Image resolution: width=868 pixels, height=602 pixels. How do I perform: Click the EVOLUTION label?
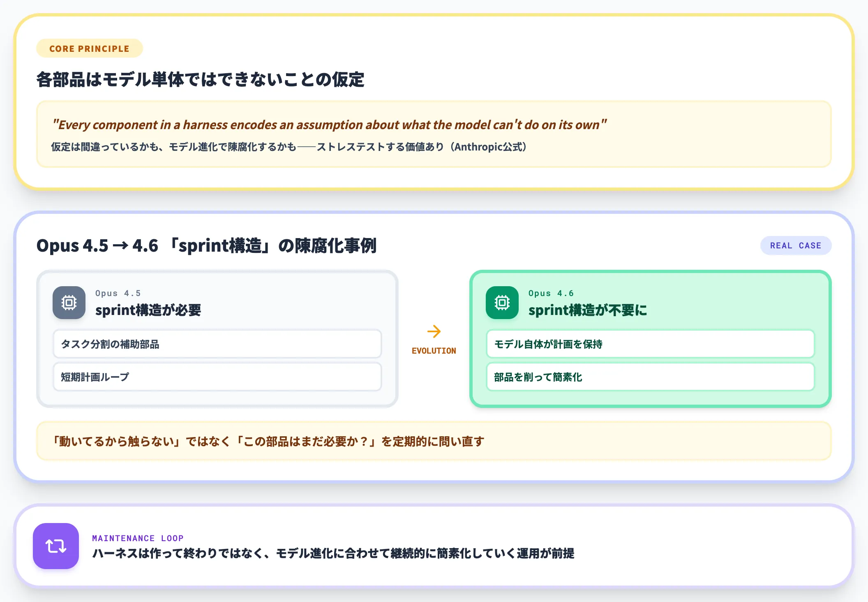tap(434, 351)
